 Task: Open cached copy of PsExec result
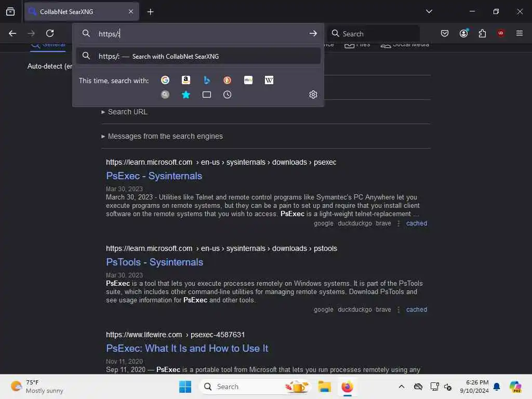[417, 223]
